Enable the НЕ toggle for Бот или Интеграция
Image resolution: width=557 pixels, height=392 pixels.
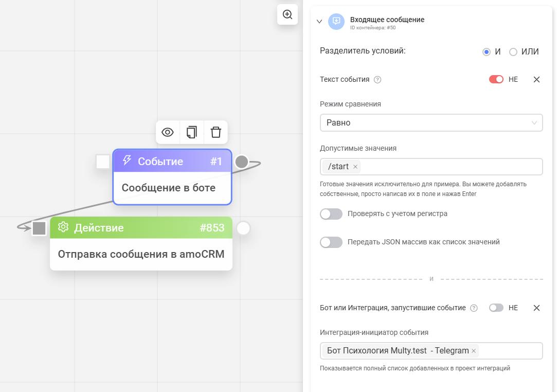(x=496, y=308)
